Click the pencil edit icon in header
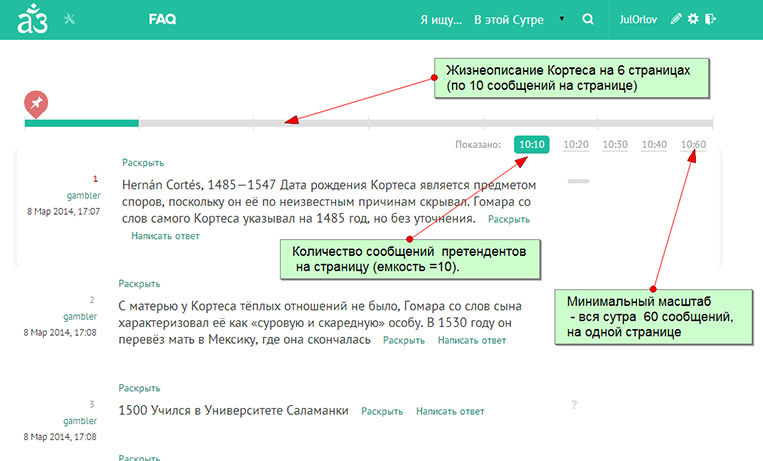The image size is (763, 461). (676, 19)
